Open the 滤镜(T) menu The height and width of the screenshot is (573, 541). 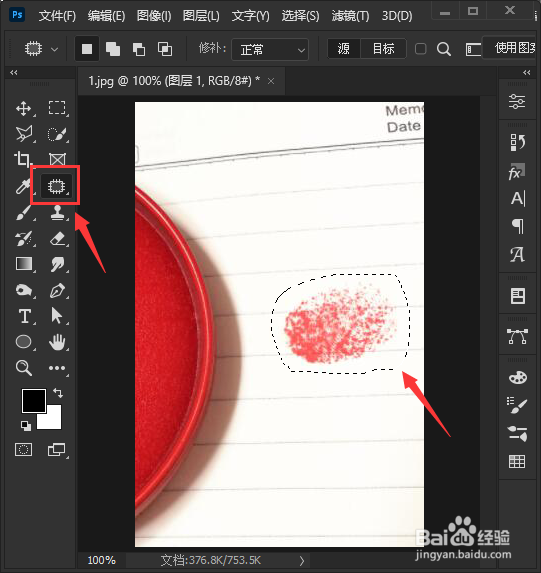tap(350, 16)
